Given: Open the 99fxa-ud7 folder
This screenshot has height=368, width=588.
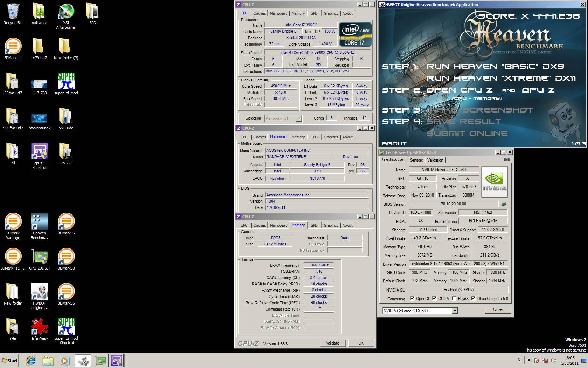Looking at the screenshot, I should point(13,84).
